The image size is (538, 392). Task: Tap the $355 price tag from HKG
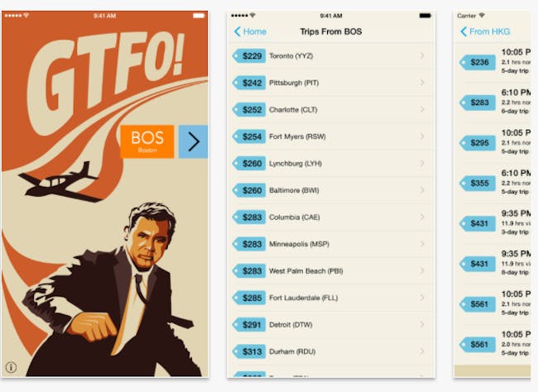pyautogui.click(x=478, y=183)
